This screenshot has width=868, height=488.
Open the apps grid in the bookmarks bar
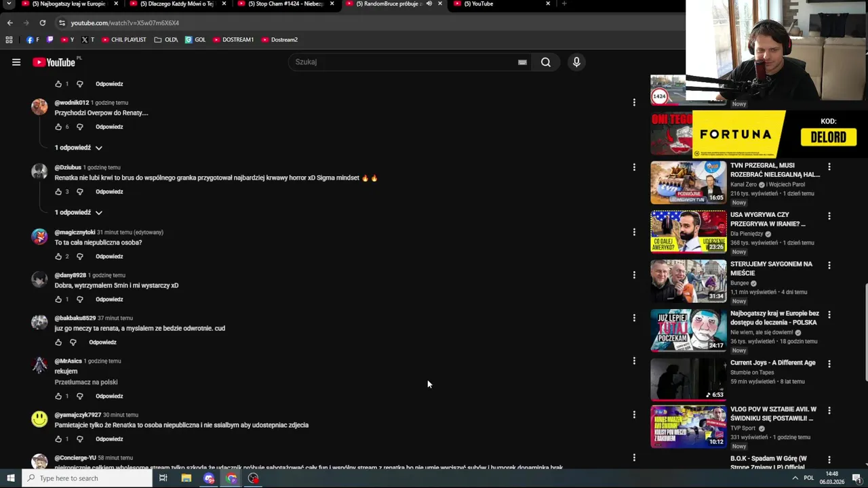click(x=9, y=39)
